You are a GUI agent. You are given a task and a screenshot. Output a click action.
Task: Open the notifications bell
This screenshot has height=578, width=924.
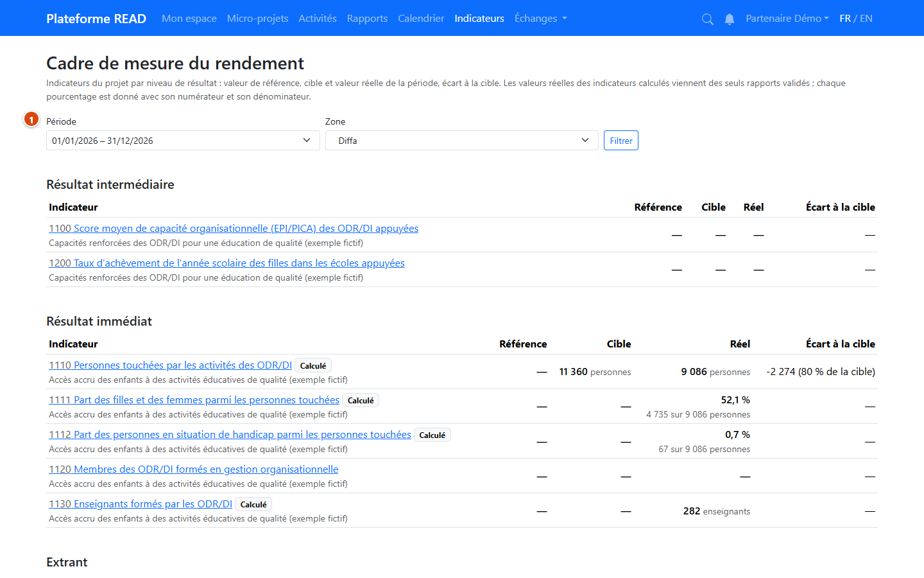click(730, 19)
